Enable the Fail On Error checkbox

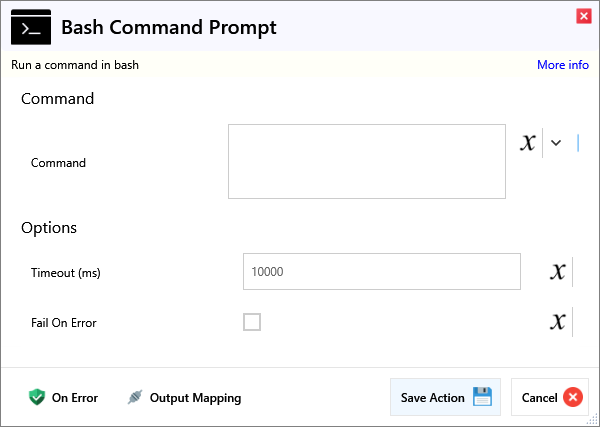pyautogui.click(x=252, y=322)
